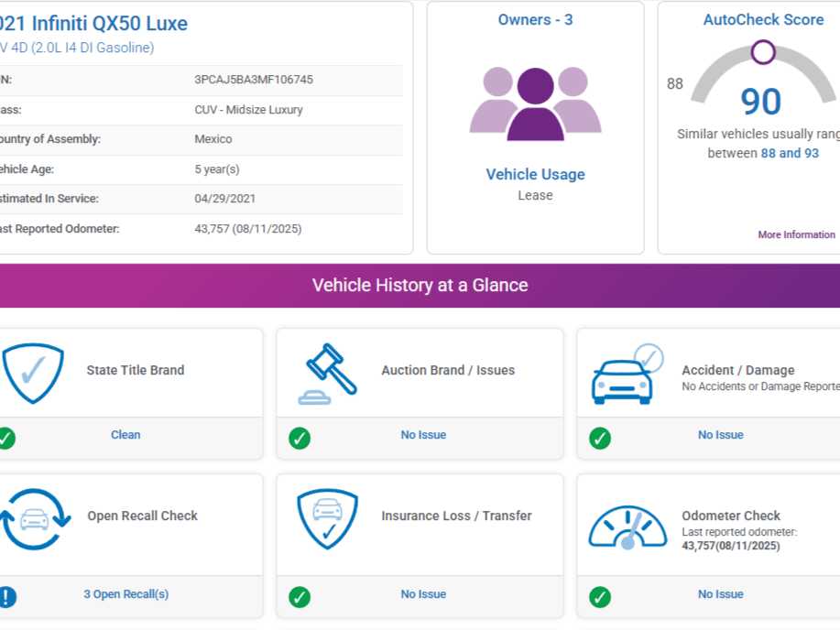Click the blue exclamation alert icon for recalls

(6, 597)
